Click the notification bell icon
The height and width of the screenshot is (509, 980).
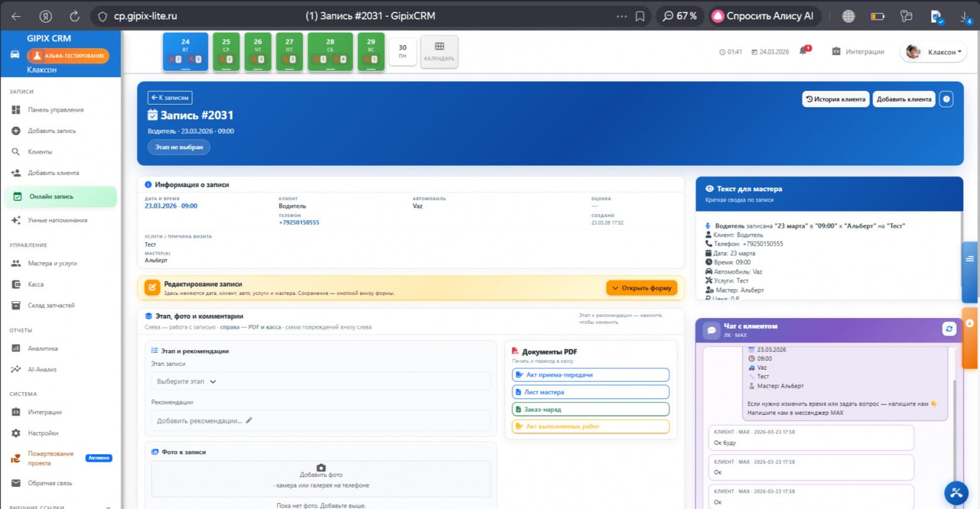click(x=803, y=51)
